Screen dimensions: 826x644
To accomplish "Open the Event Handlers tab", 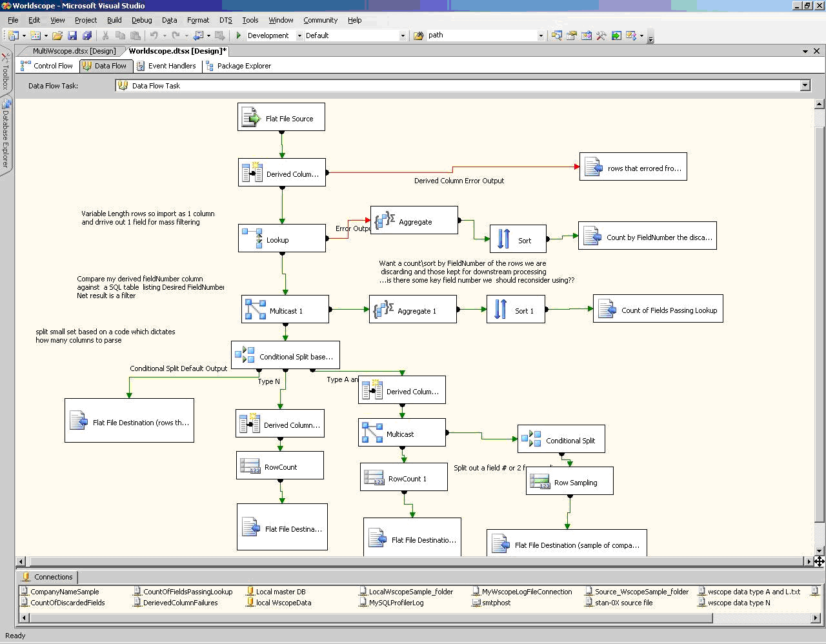I will click(166, 66).
